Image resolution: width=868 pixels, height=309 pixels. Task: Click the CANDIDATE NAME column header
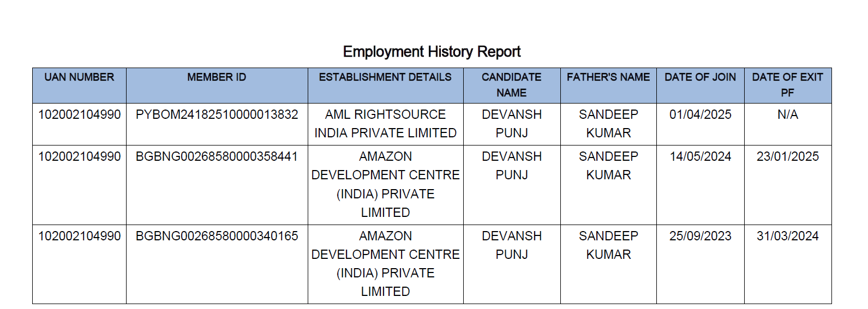[x=511, y=85]
